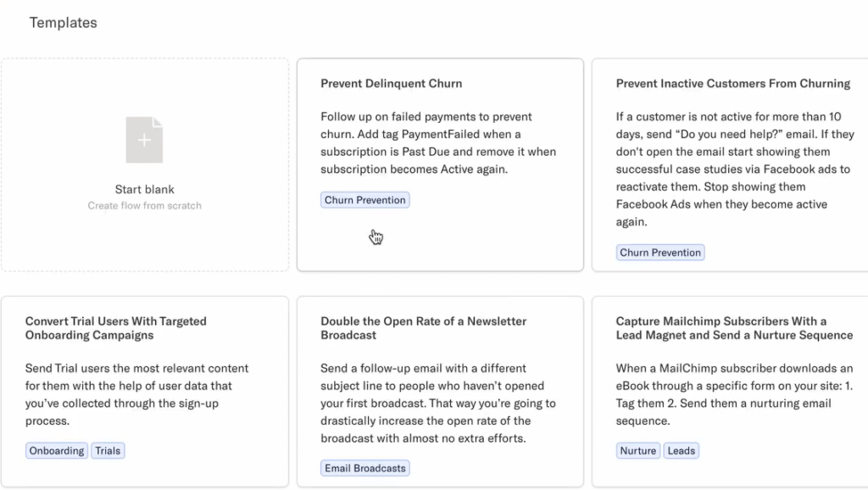Open Prevent Inactive Customers From Churning title
The height and width of the screenshot is (490, 868).
pyautogui.click(x=732, y=84)
